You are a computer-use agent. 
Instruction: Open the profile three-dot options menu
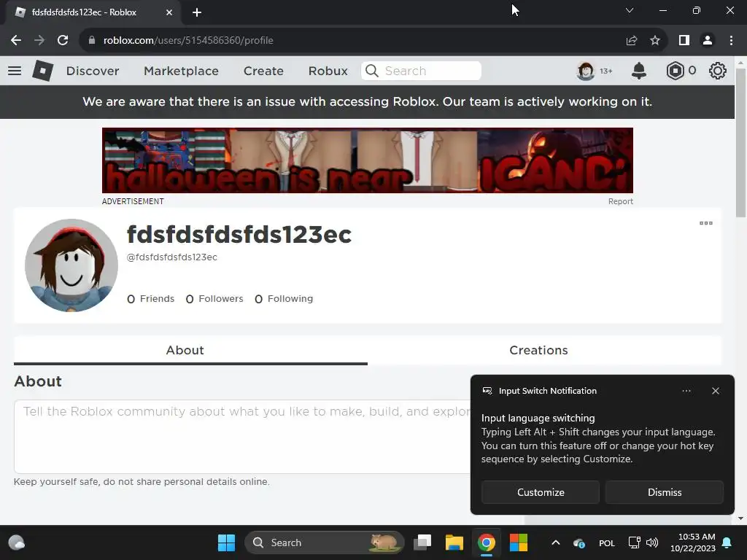point(705,223)
